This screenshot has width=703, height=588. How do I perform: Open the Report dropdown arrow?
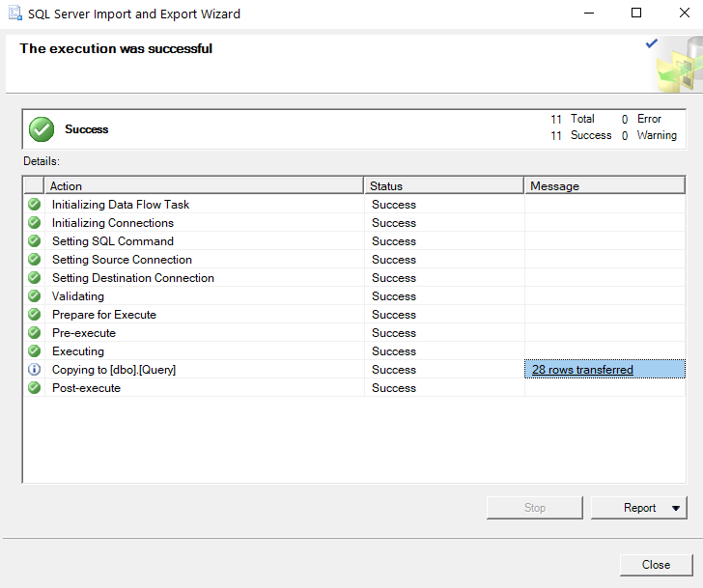pos(675,508)
